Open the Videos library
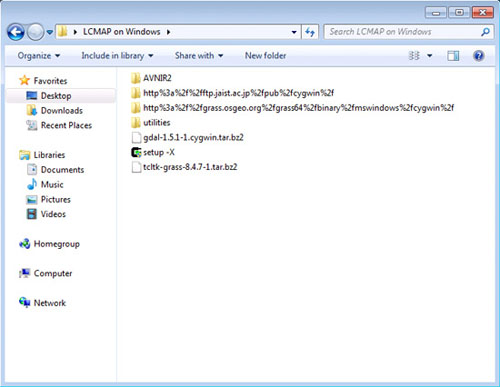The image size is (500, 387). click(x=53, y=214)
